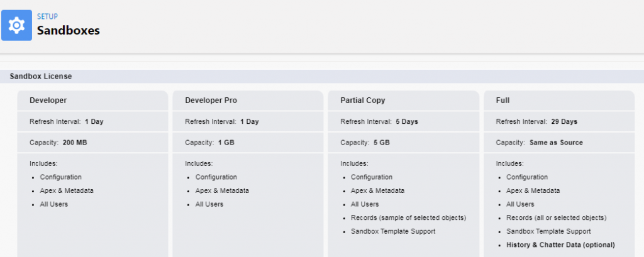The width and height of the screenshot is (644, 257).
Task: Open the SETUP breadcrumb link
Action: pos(47,16)
